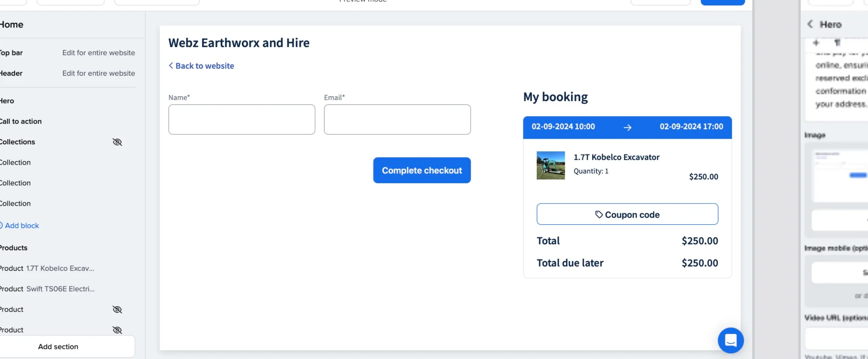Image resolution: width=868 pixels, height=359 pixels.
Task: Toggle visibility of the first hidden Product
Action: 117,309
